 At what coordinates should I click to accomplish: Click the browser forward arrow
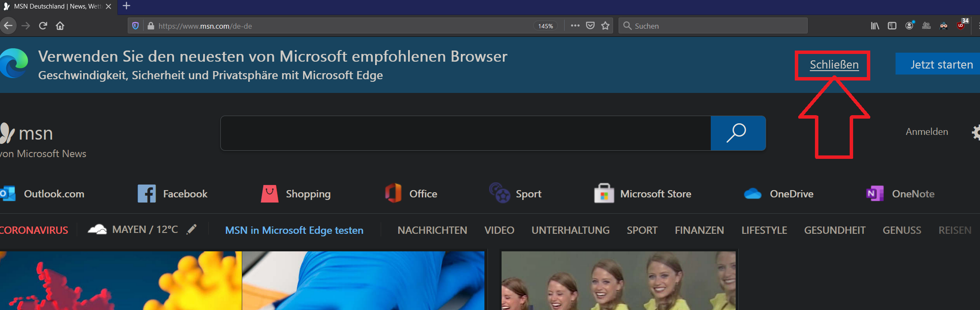pos(26,26)
